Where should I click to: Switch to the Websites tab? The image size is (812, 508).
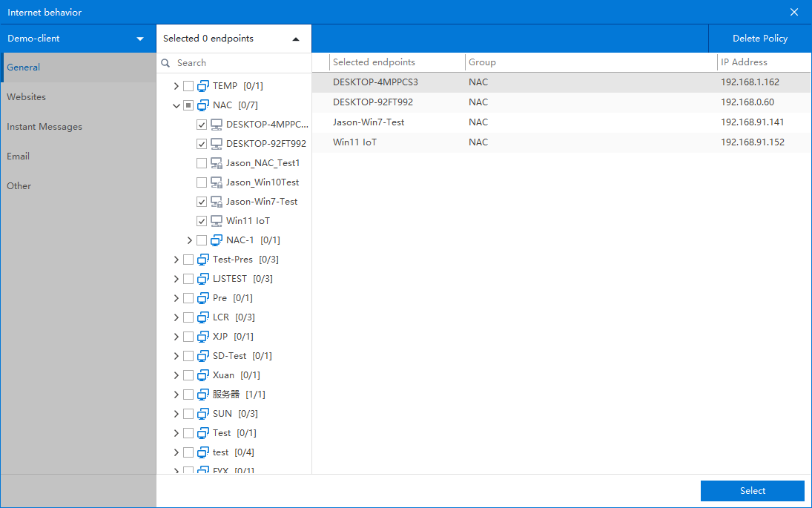(27, 97)
